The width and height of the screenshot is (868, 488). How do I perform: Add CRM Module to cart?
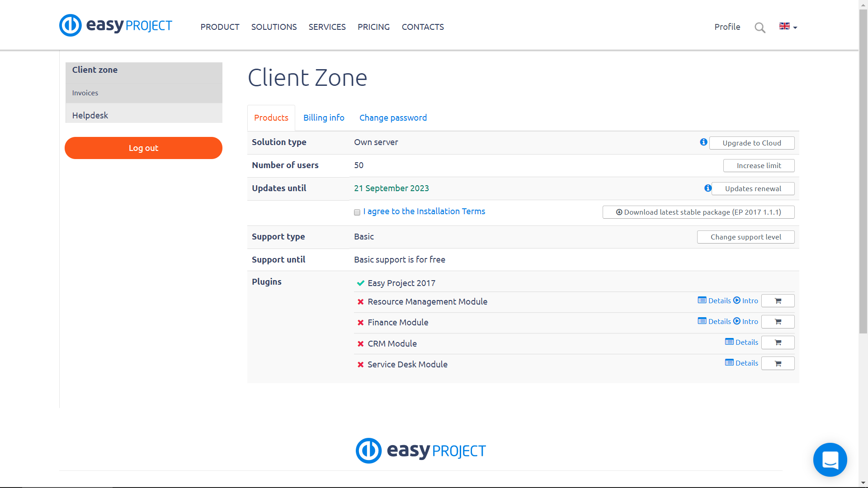778,343
